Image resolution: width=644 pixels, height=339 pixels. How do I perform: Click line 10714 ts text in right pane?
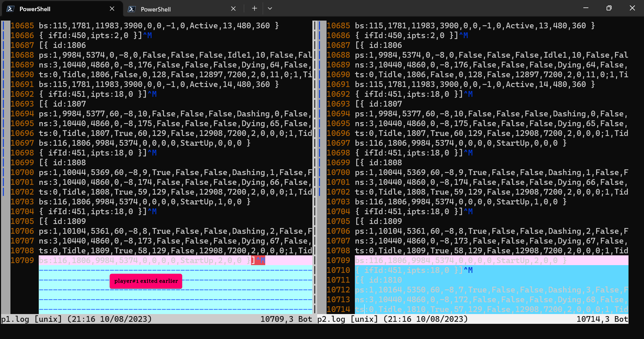(492, 309)
